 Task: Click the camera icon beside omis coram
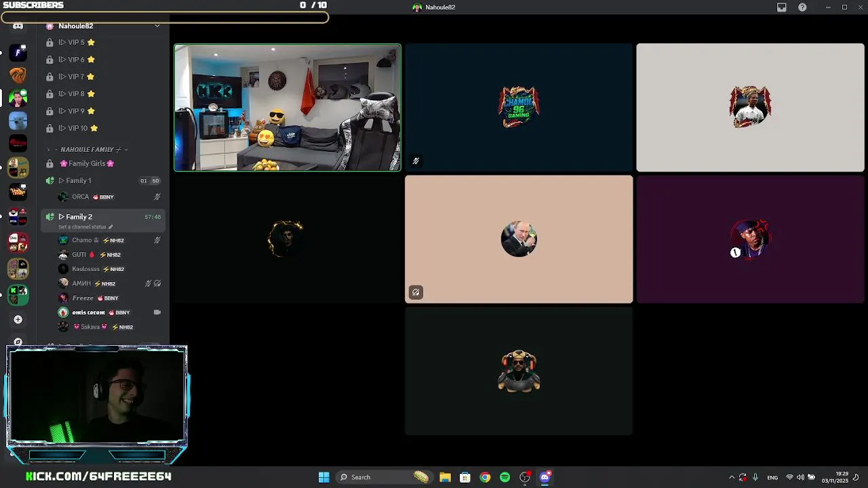157,312
